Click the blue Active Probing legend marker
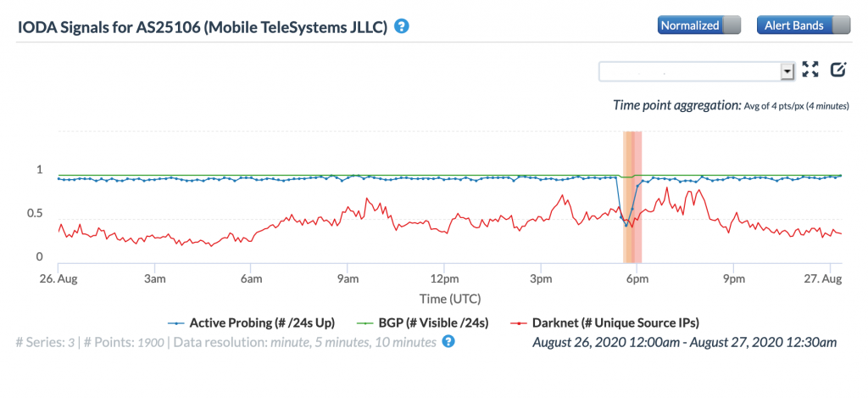Image resolution: width=868 pixels, height=398 pixels. [175, 322]
